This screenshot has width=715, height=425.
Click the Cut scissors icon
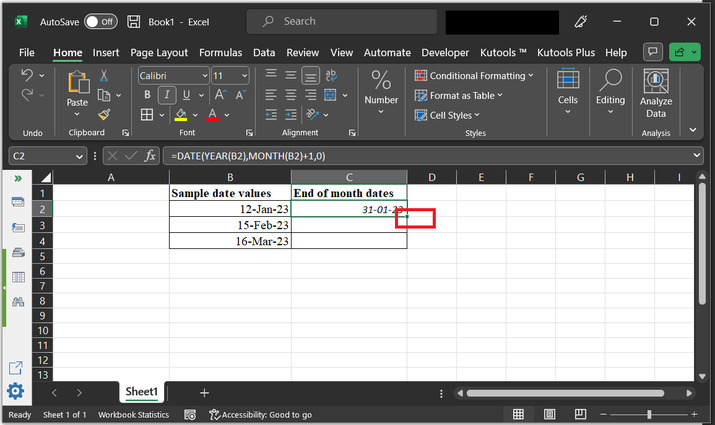click(104, 76)
